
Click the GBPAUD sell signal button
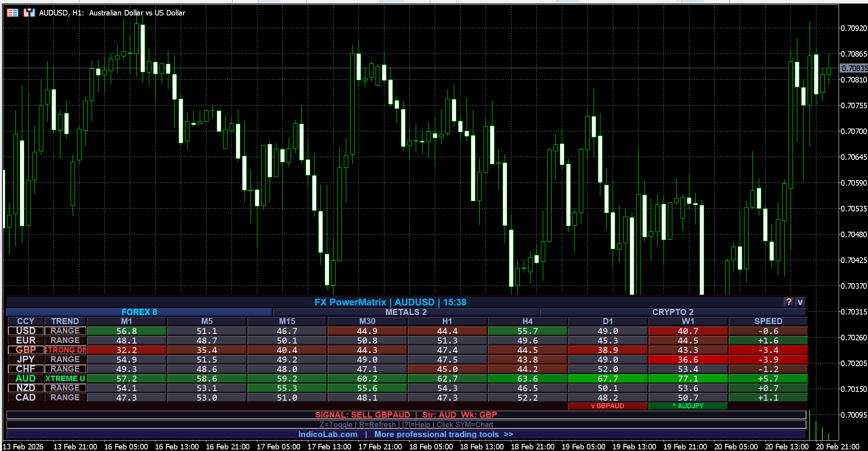(608, 406)
